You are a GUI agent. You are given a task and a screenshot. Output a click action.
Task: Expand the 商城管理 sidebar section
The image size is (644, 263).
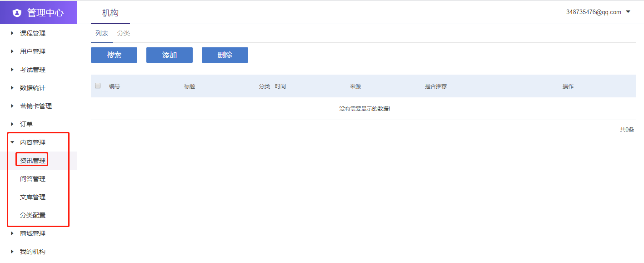coord(32,233)
